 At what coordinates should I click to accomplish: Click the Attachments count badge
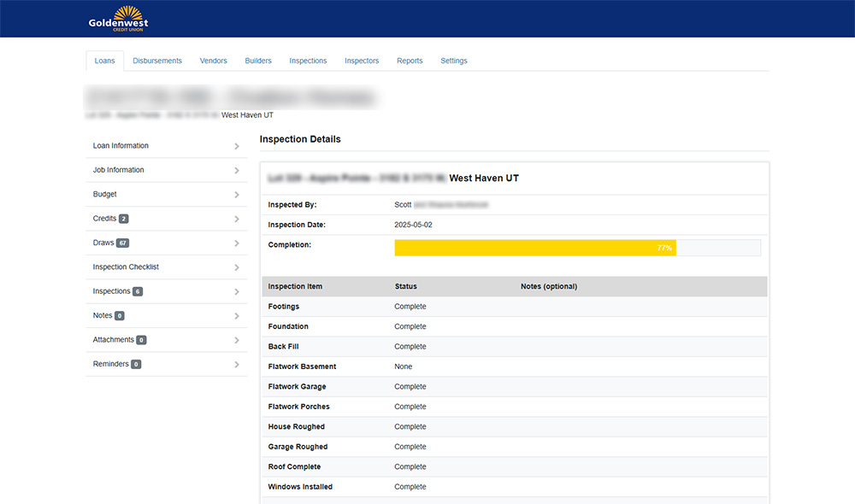click(x=141, y=340)
